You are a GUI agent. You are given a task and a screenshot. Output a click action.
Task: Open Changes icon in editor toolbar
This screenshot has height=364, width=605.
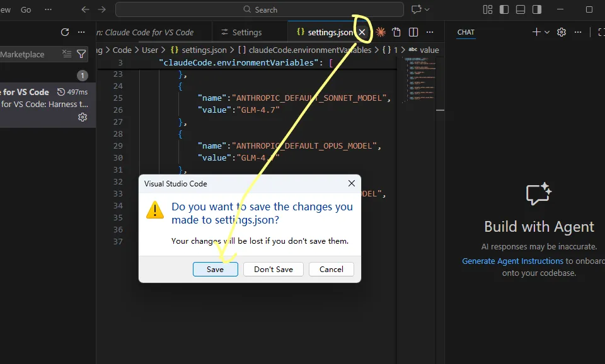pyautogui.click(x=396, y=32)
